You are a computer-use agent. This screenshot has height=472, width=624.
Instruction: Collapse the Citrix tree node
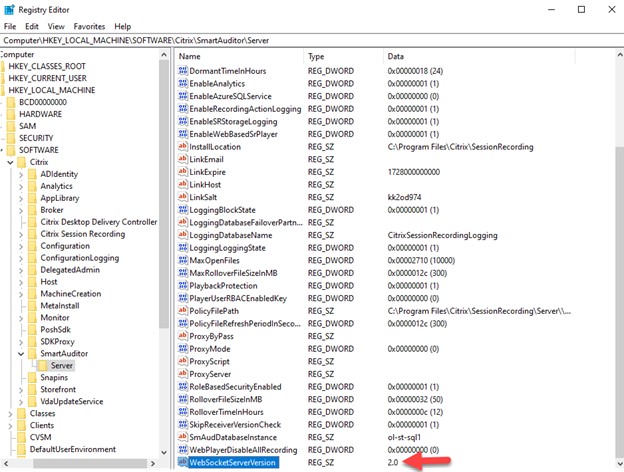(10, 162)
